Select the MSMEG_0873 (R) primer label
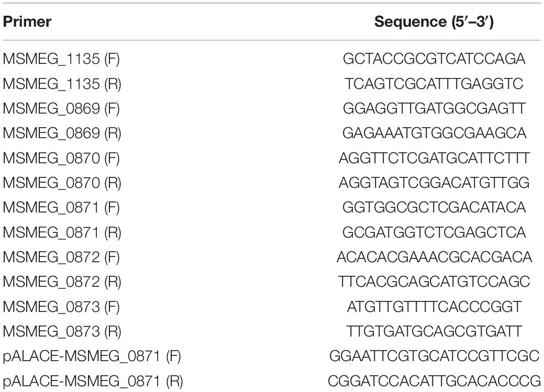544x392 pixels. (x=62, y=332)
